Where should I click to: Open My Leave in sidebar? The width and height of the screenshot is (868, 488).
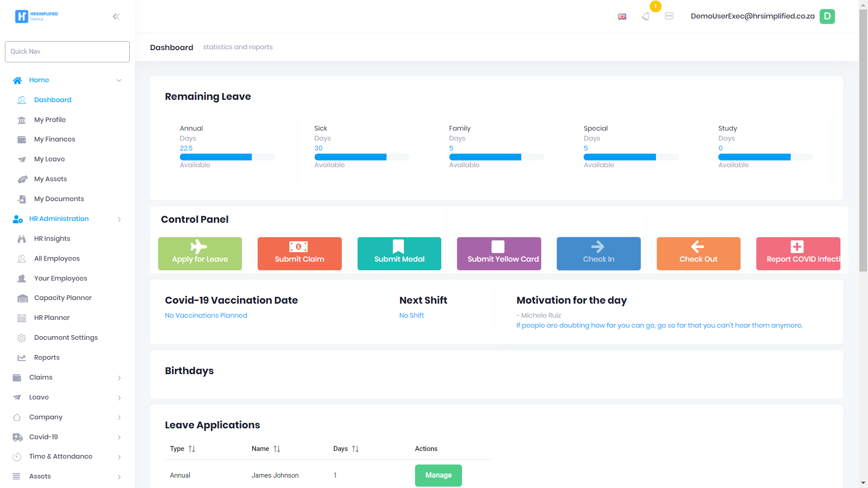(49, 159)
